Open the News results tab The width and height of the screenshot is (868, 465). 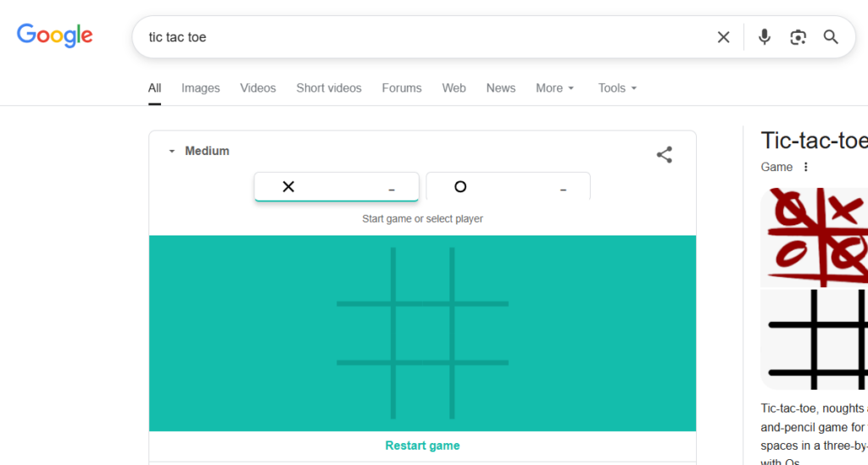501,88
